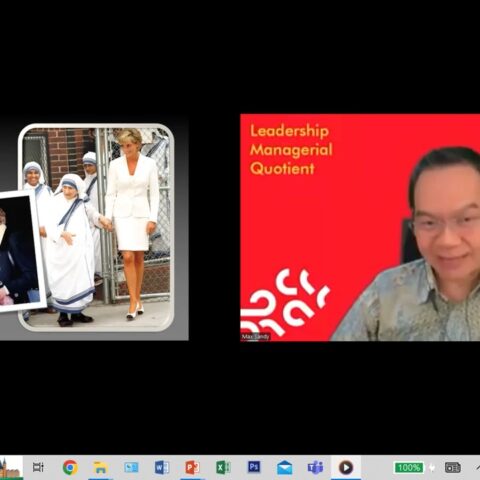Screen dimensions: 480x480
Task: Open Microsoft Word from the taskbar
Action: pos(162,467)
